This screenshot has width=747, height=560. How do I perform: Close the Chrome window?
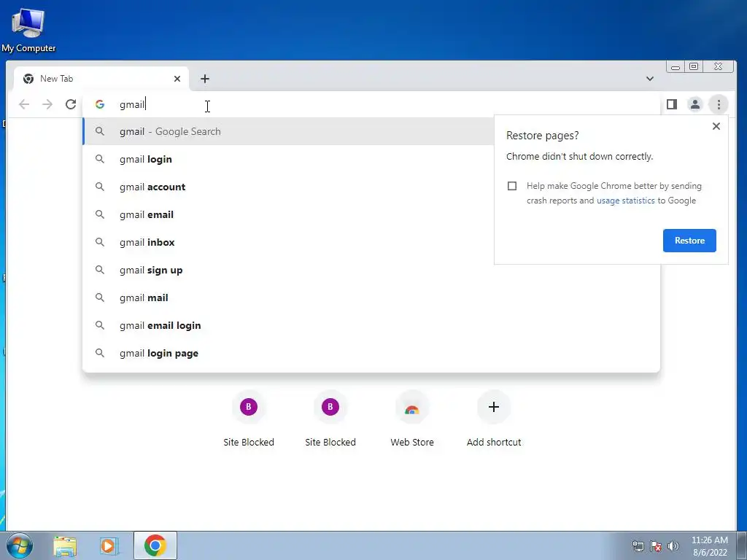719,66
